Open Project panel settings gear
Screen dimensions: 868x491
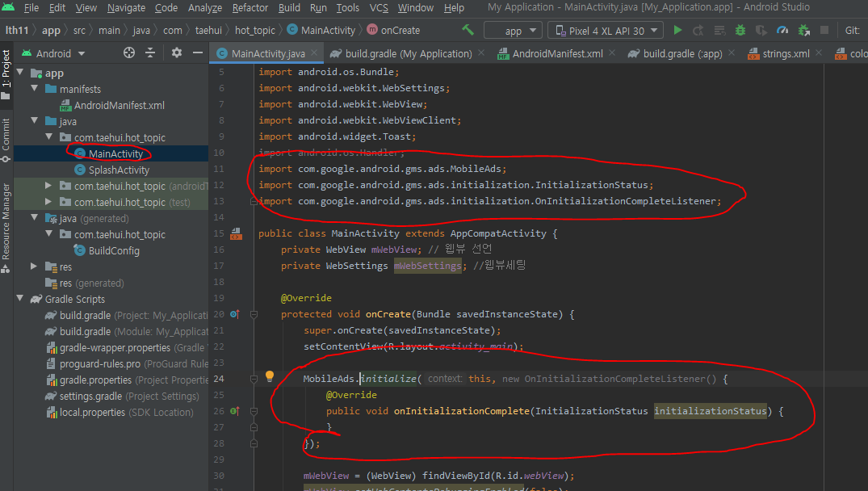click(x=177, y=53)
